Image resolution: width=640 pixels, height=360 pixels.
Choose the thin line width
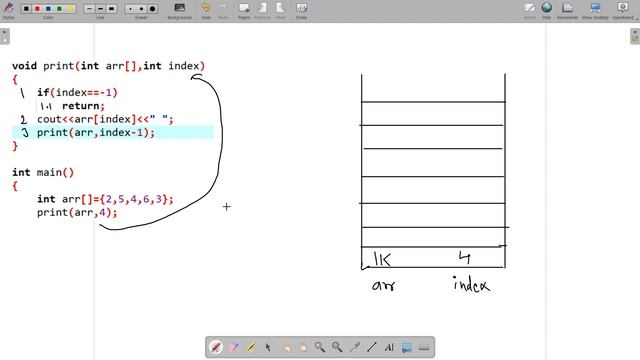(x=89, y=9)
